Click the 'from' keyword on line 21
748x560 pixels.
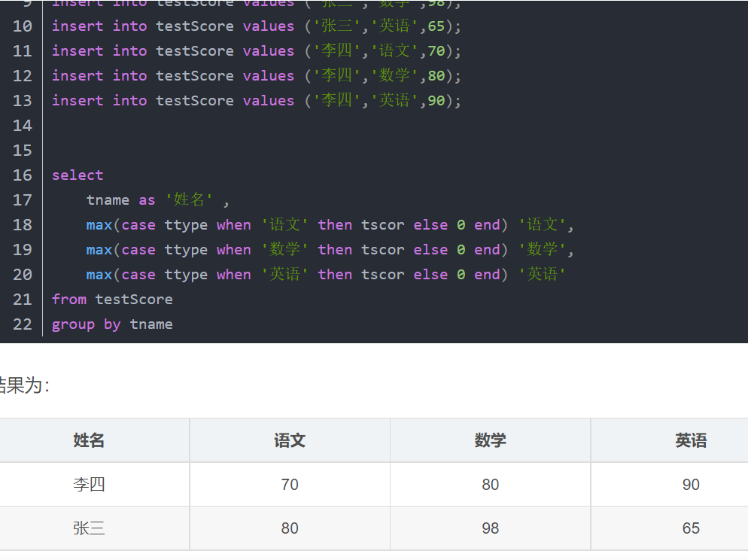click(x=69, y=299)
